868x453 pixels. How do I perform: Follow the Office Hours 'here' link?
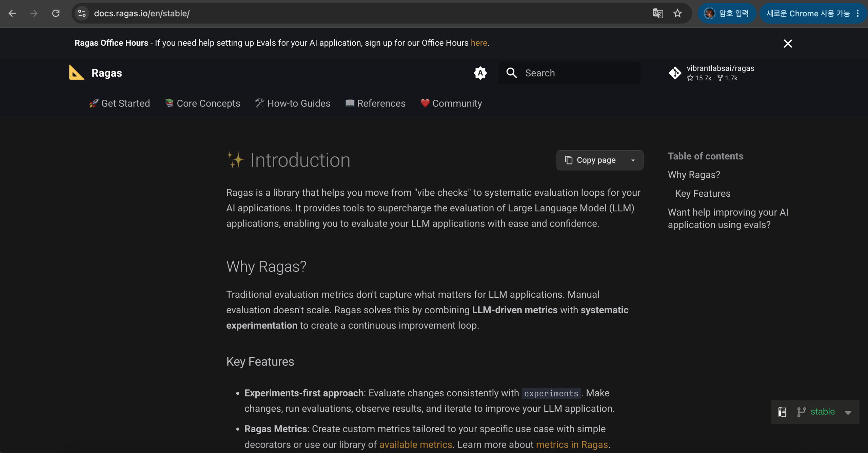point(479,43)
